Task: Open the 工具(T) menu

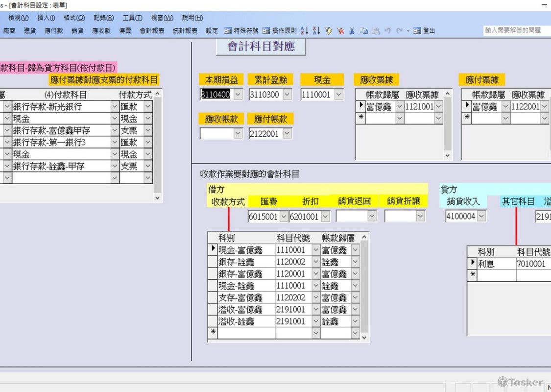Action: pos(131,18)
